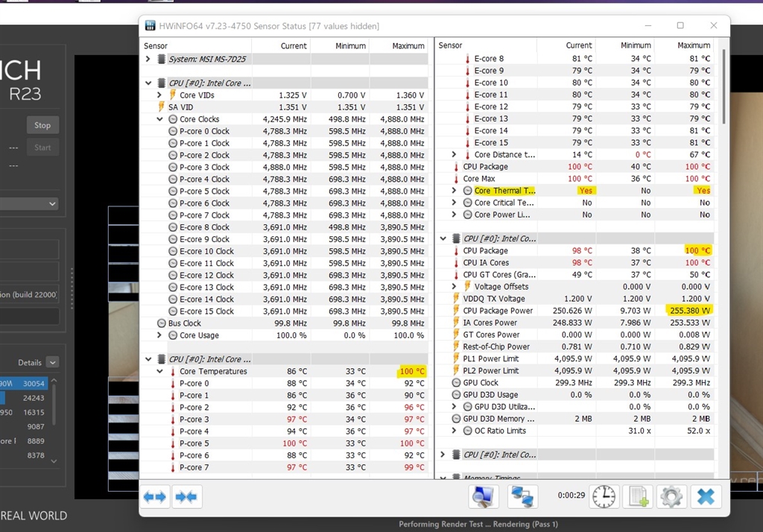Collapse the Core Clocks tree node
Image resolution: width=763 pixels, height=532 pixels.
(x=159, y=119)
